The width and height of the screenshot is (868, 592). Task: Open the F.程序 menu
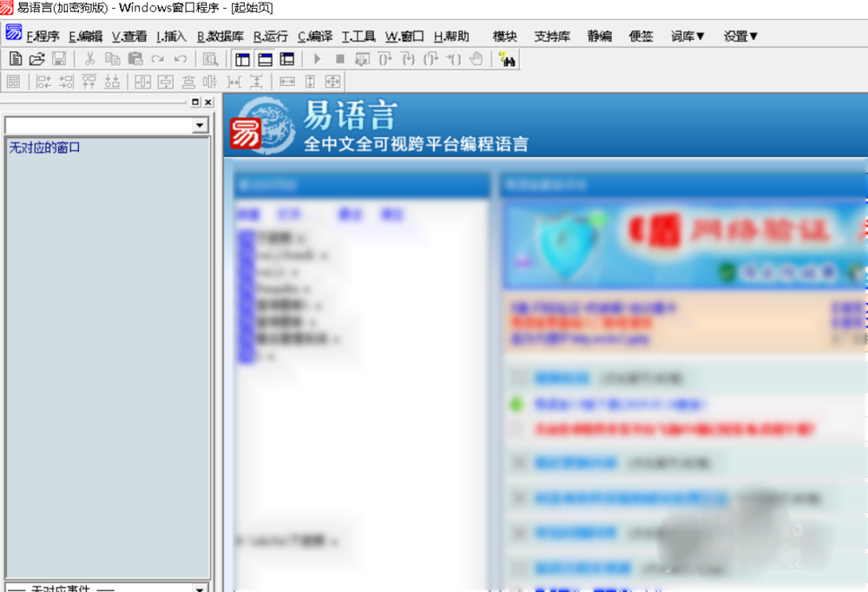pyautogui.click(x=43, y=36)
